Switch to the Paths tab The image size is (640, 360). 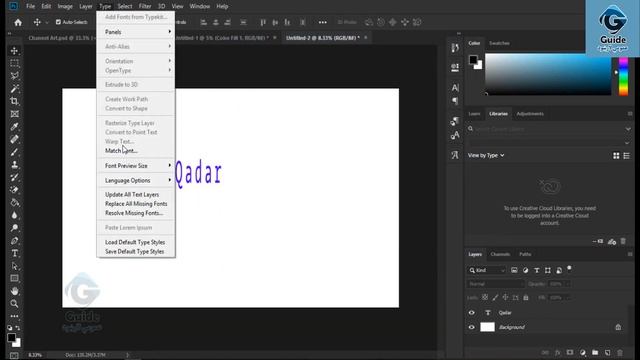click(x=525, y=254)
